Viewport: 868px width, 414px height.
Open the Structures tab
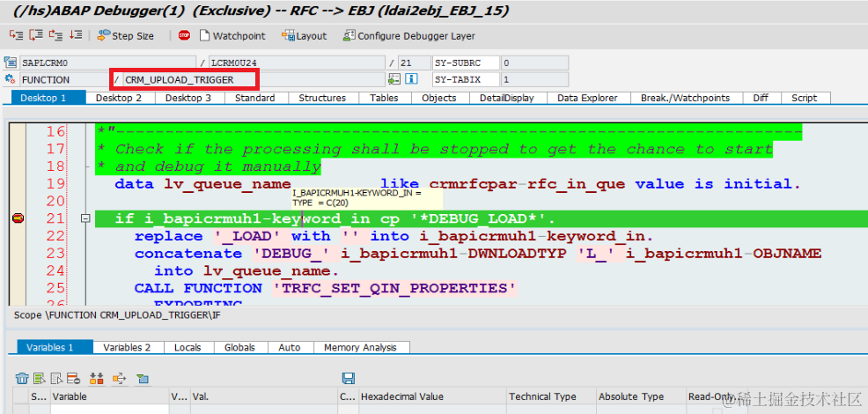[322, 98]
